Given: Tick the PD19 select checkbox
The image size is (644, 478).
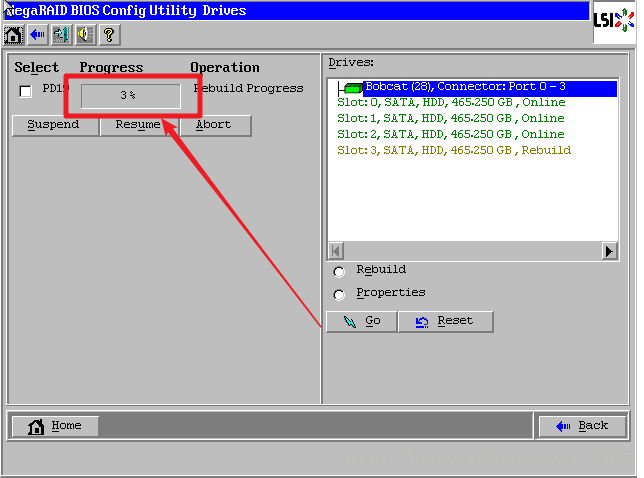Looking at the screenshot, I should [x=25, y=91].
